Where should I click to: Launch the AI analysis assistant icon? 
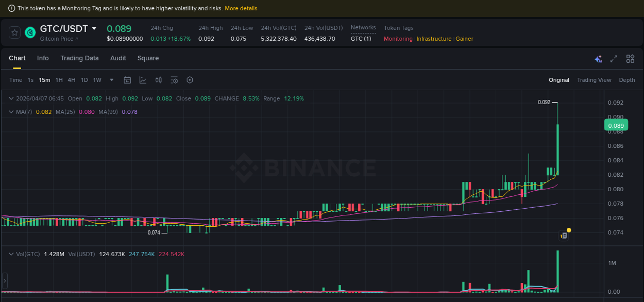tap(598, 59)
